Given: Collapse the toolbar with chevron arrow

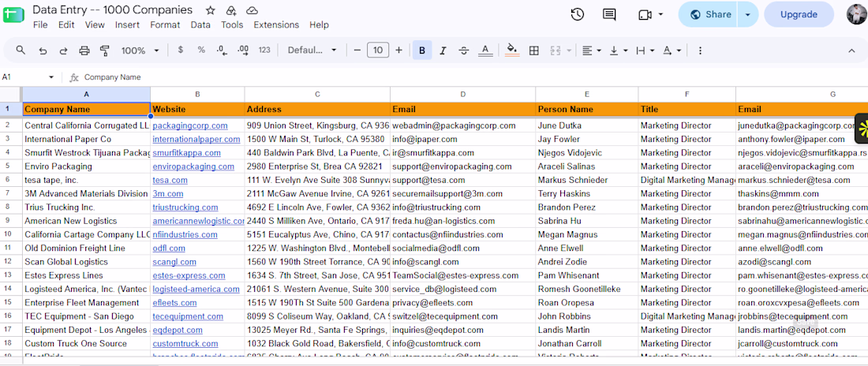Looking at the screenshot, I should pyautogui.click(x=851, y=50).
